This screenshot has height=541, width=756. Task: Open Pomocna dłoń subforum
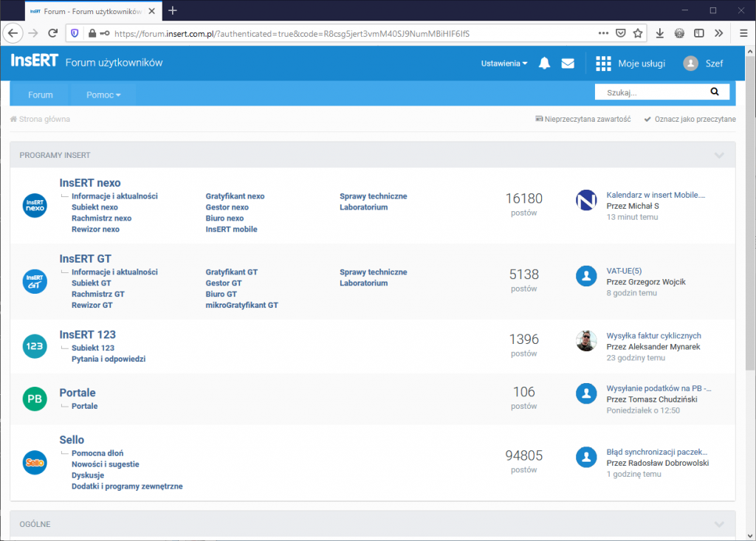pos(97,453)
